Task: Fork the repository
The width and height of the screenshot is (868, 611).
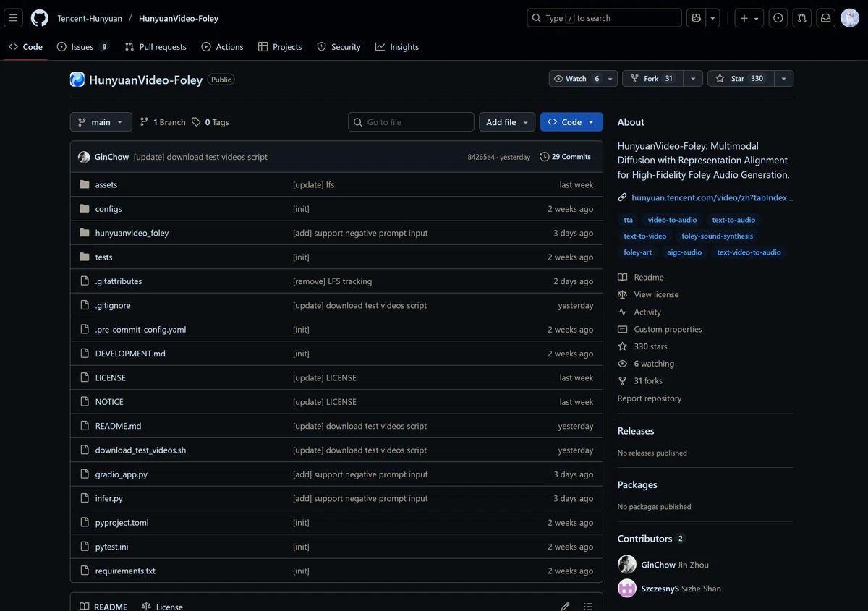Action: point(652,79)
